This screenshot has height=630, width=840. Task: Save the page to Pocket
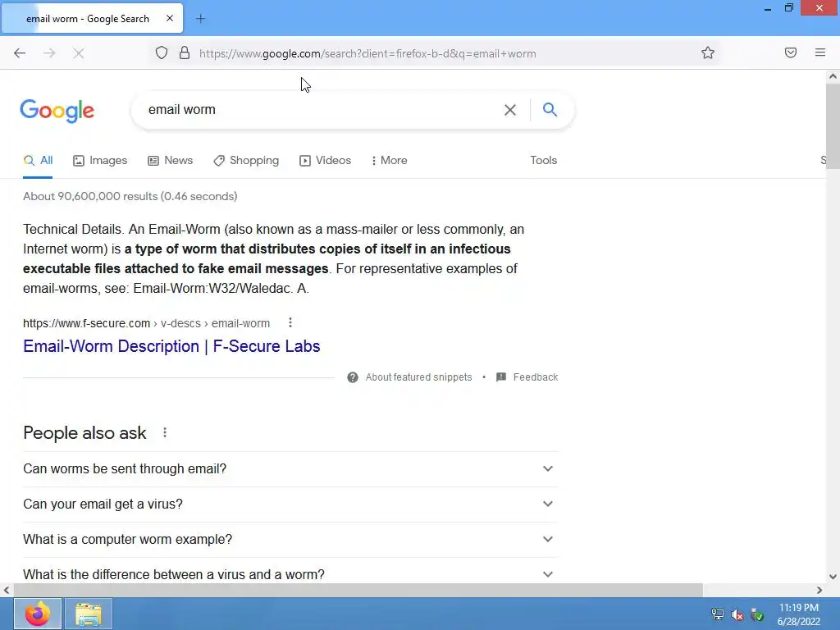(791, 52)
